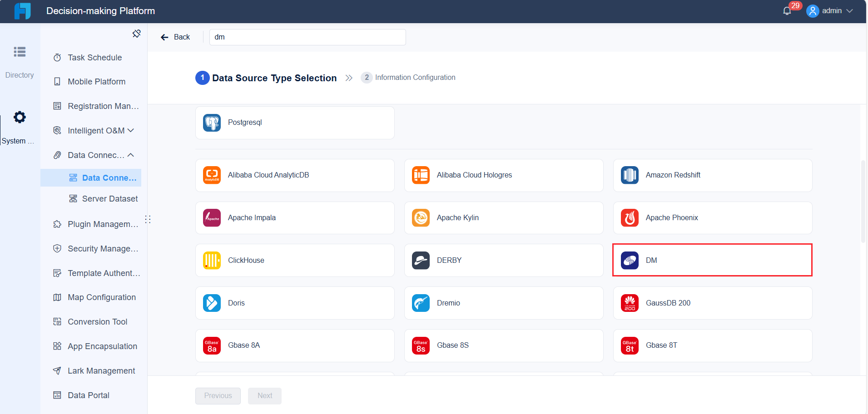
Task: Open the Server Dataset menu item
Action: [110, 198]
